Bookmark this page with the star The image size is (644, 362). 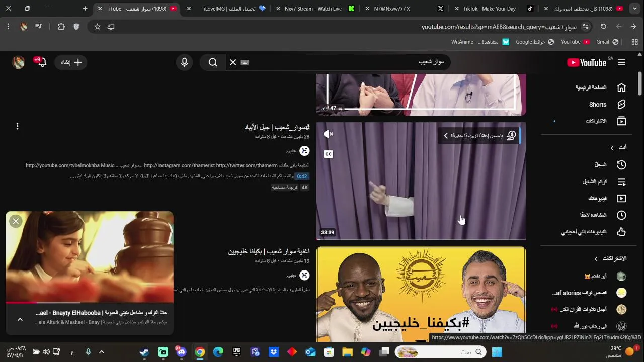97,27
